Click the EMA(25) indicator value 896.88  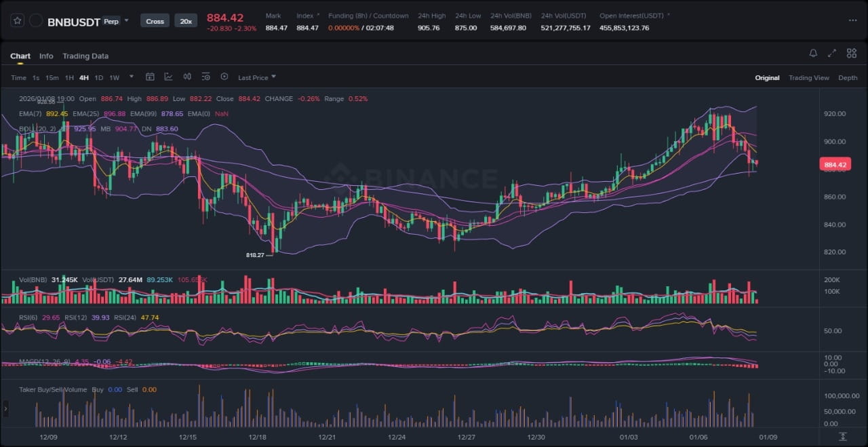(115, 114)
